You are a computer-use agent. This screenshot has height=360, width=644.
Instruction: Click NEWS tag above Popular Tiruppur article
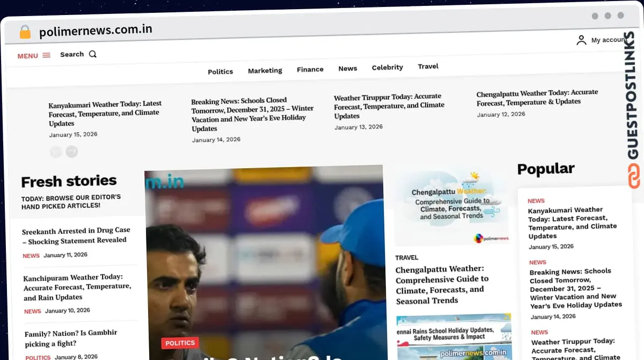click(539, 333)
